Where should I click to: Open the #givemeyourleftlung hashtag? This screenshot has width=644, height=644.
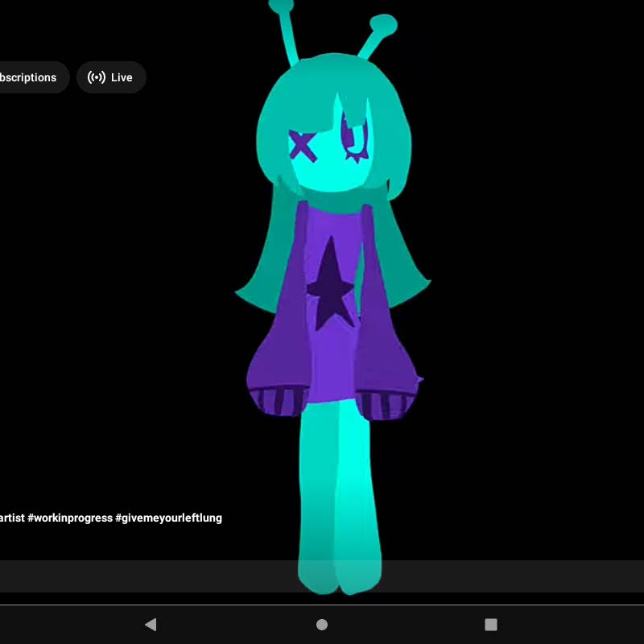tap(168, 518)
